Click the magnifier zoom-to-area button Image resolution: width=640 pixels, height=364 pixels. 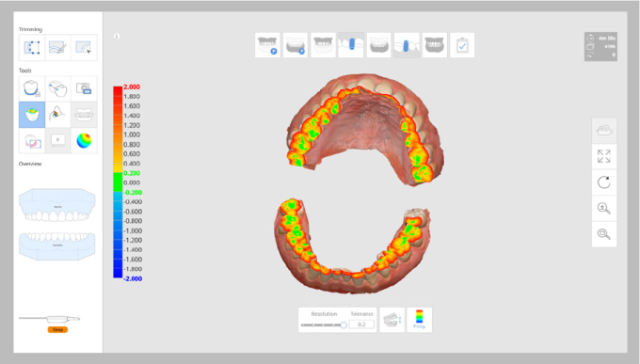click(x=604, y=234)
